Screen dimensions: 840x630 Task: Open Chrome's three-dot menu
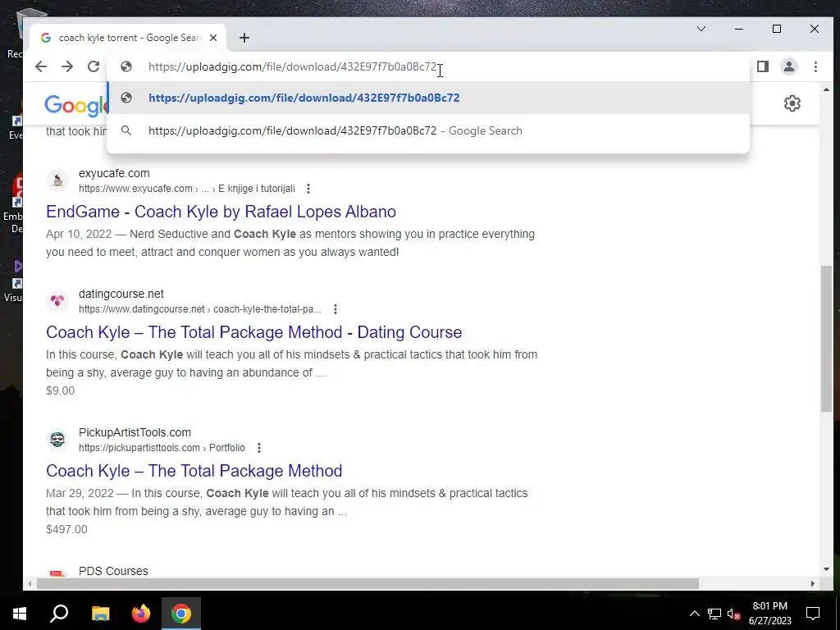[815, 66]
